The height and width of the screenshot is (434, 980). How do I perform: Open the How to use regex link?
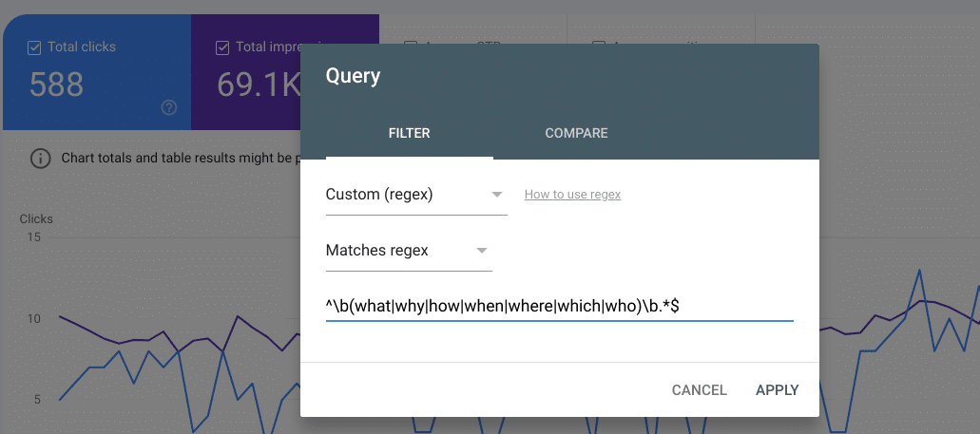[x=572, y=195]
